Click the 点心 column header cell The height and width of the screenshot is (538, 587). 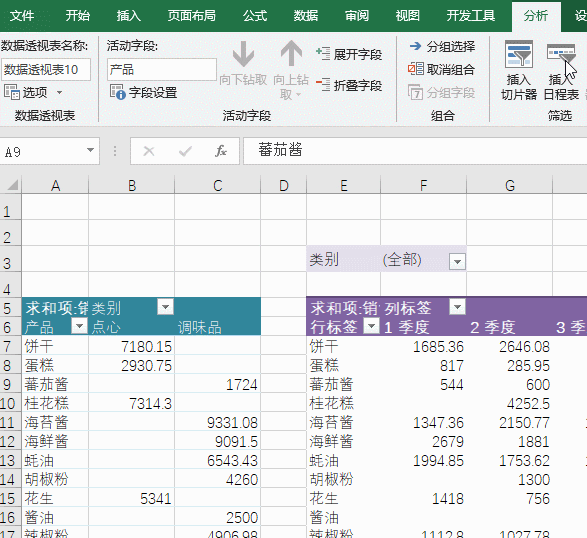131,327
